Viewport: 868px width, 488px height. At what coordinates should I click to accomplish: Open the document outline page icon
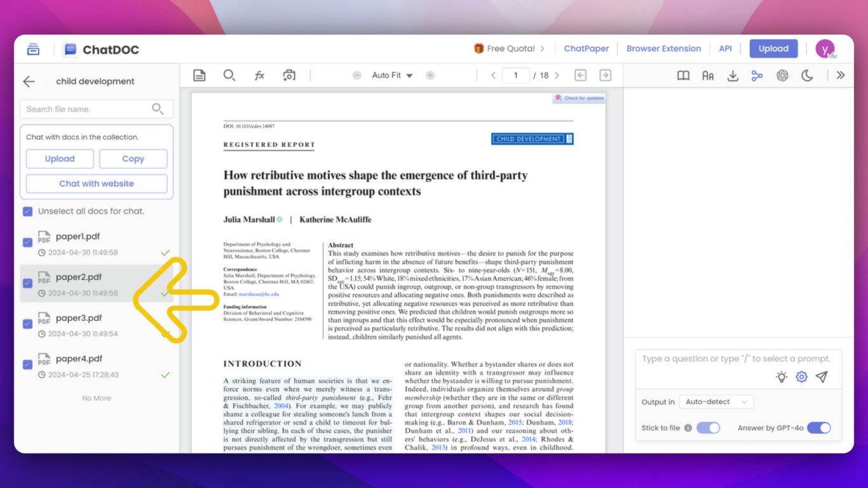200,76
